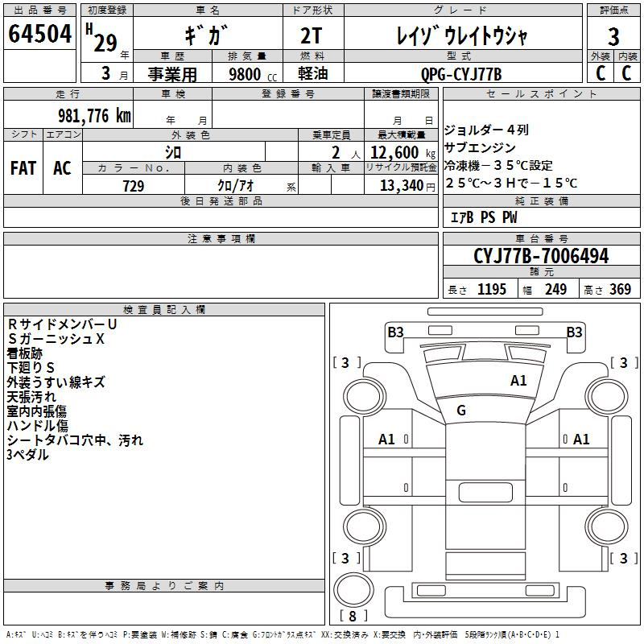Image resolution: width=644 pixels, height=644 pixels.
Task: Click the spare tire circle near [8]
Action: tap(353, 589)
